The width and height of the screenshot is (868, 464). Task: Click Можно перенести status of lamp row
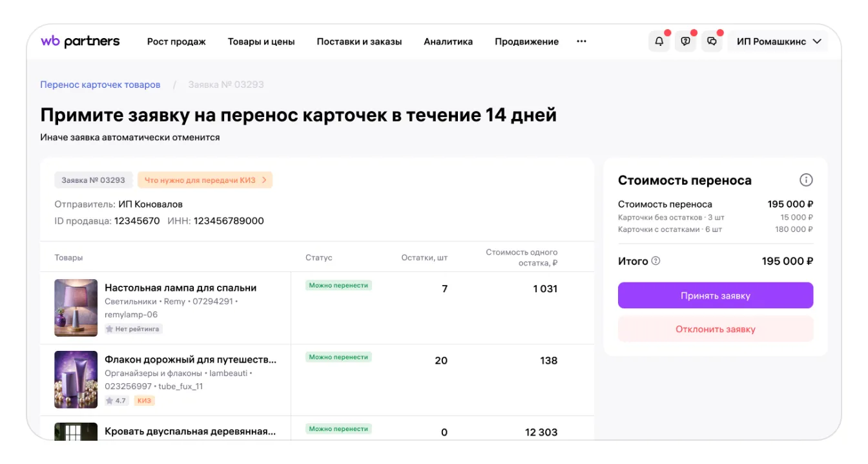(x=338, y=285)
